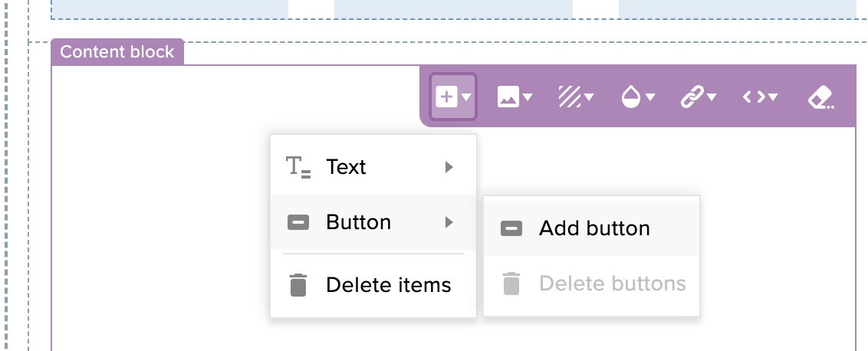Click the Text icon in menu
The height and width of the screenshot is (351, 868).
(298, 166)
